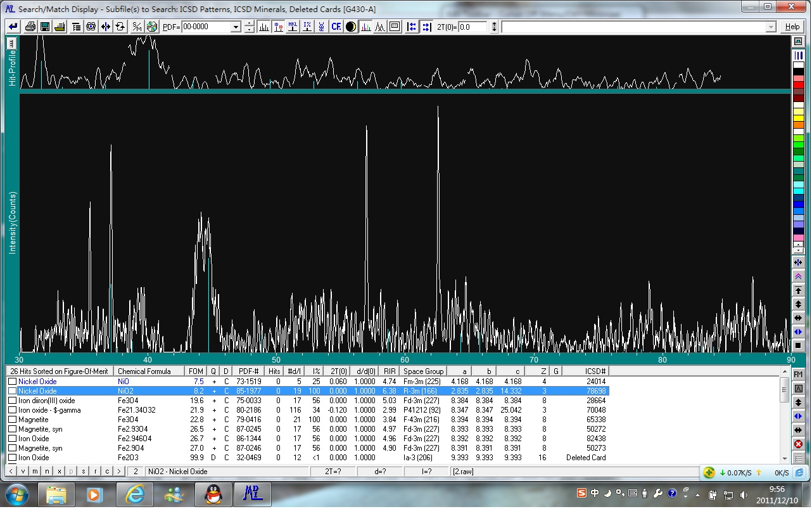The image size is (812, 509).
Task: Check the Iron diiron(III) oxide checkbox
Action: [12, 401]
